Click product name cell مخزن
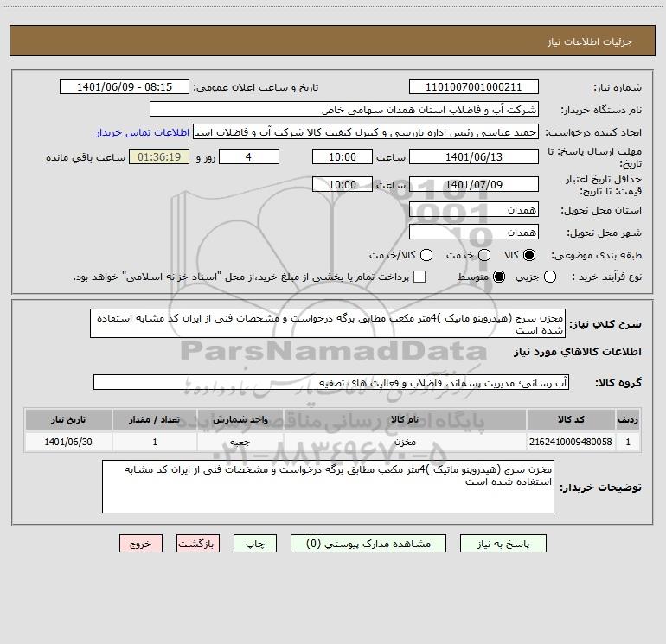The width and height of the screenshot is (666, 644). 405,442
